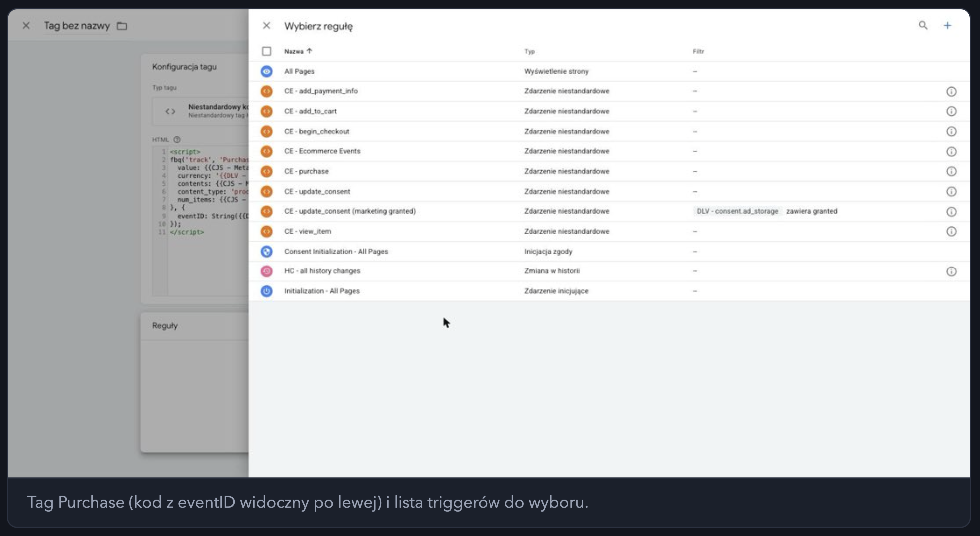The width and height of the screenshot is (980, 536).
Task: Click the HTML help question mark icon
Action: click(x=177, y=140)
